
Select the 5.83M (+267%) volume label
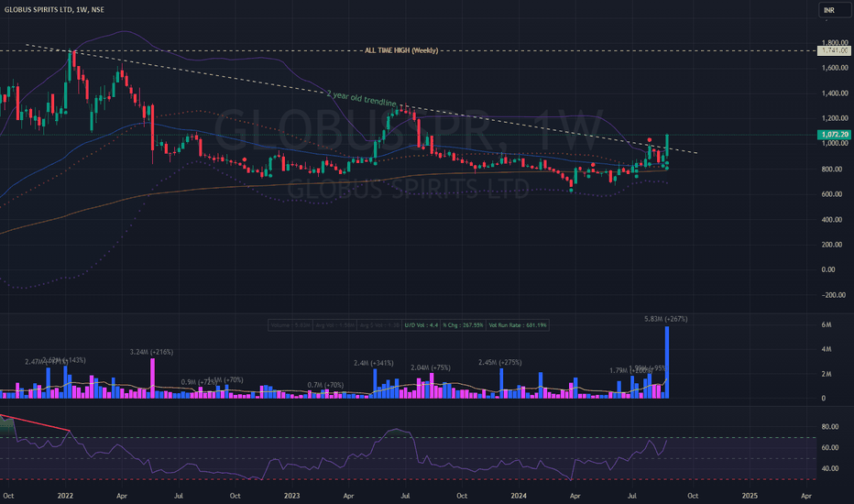pyautogui.click(x=665, y=319)
